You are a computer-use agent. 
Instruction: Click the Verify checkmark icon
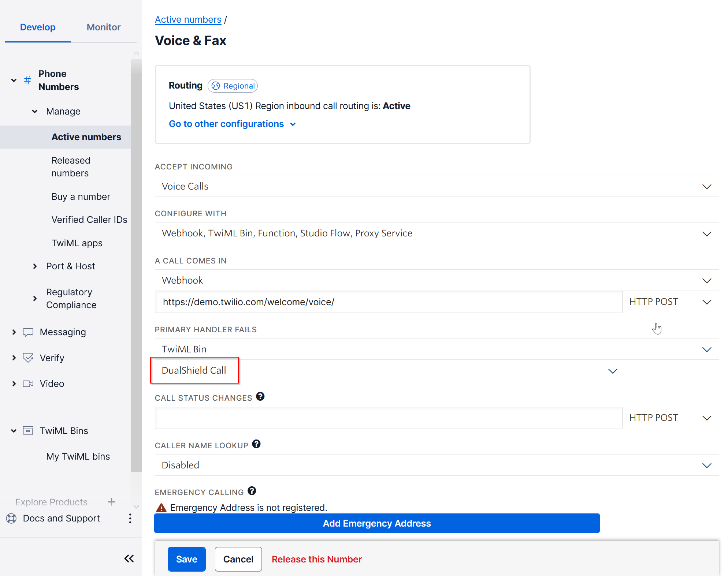pos(28,358)
